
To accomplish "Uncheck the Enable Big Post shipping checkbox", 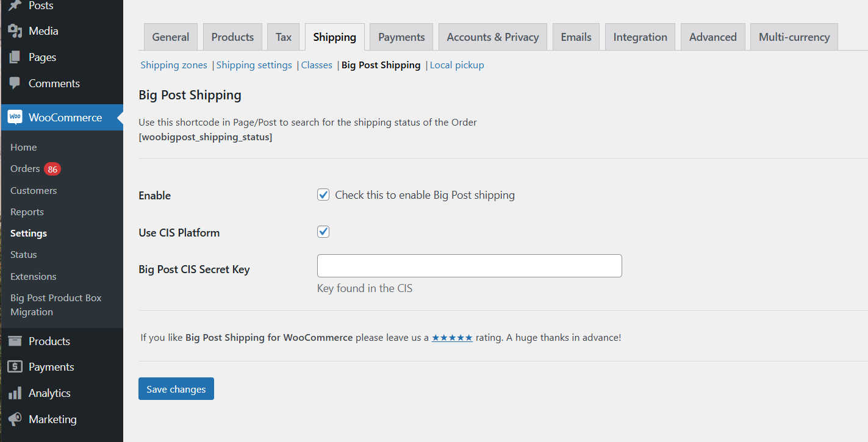I will [323, 195].
